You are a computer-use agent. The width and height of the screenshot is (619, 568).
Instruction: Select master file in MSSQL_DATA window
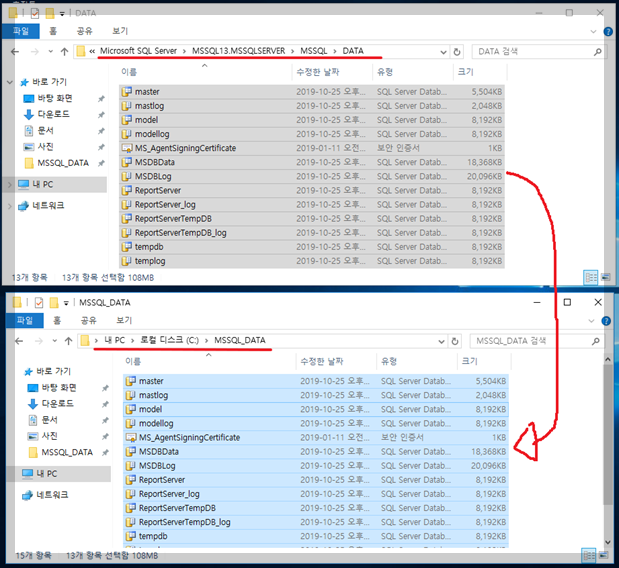point(315,381)
